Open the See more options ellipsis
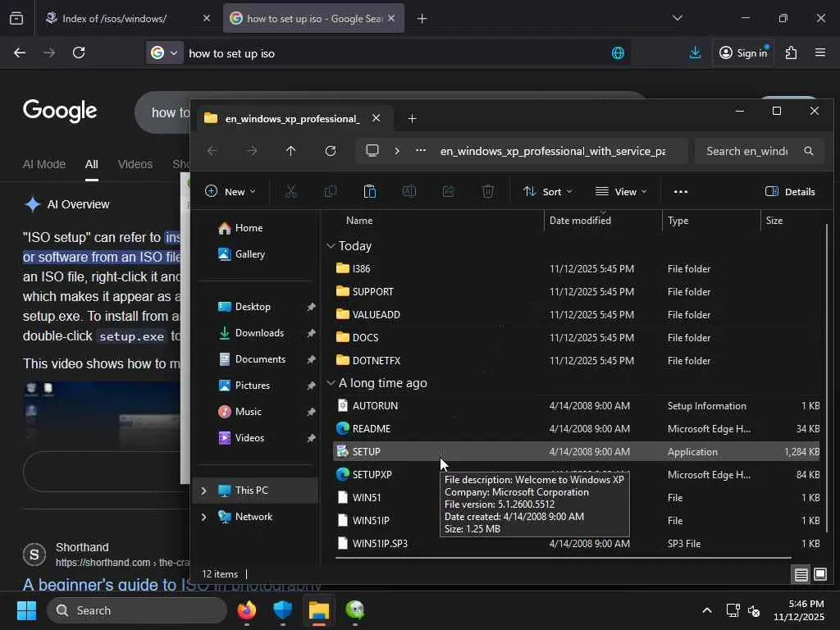The image size is (840, 630). click(x=680, y=192)
